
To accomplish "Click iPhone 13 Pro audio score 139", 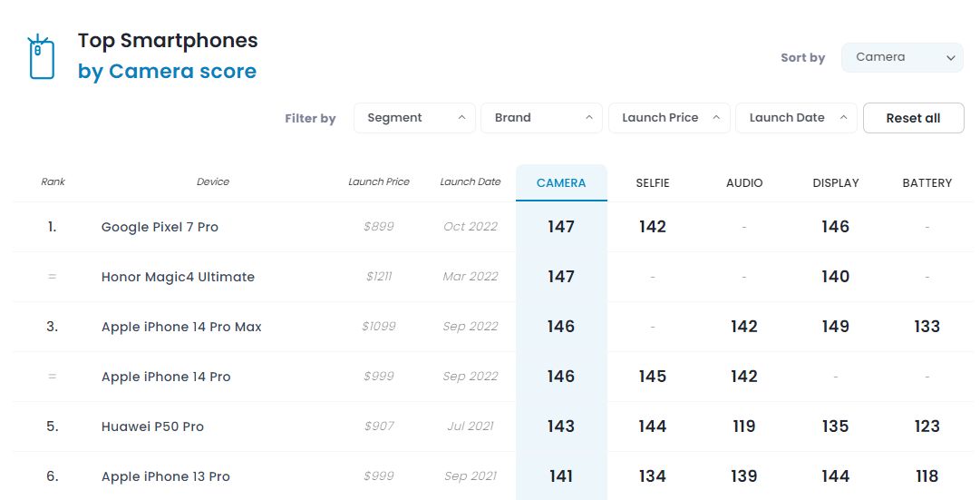I will (744, 476).
